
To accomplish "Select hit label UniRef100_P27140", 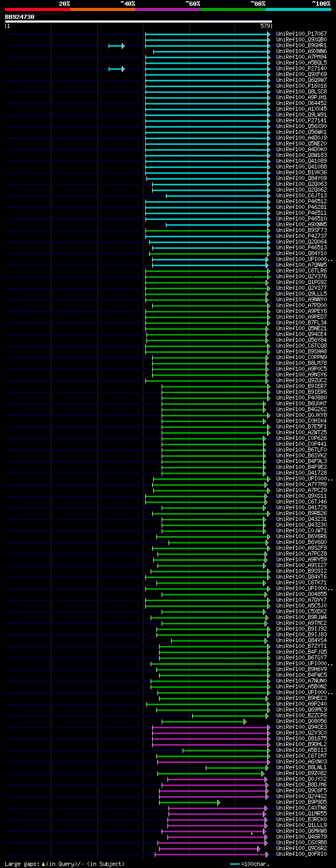I will click(301, 69).
